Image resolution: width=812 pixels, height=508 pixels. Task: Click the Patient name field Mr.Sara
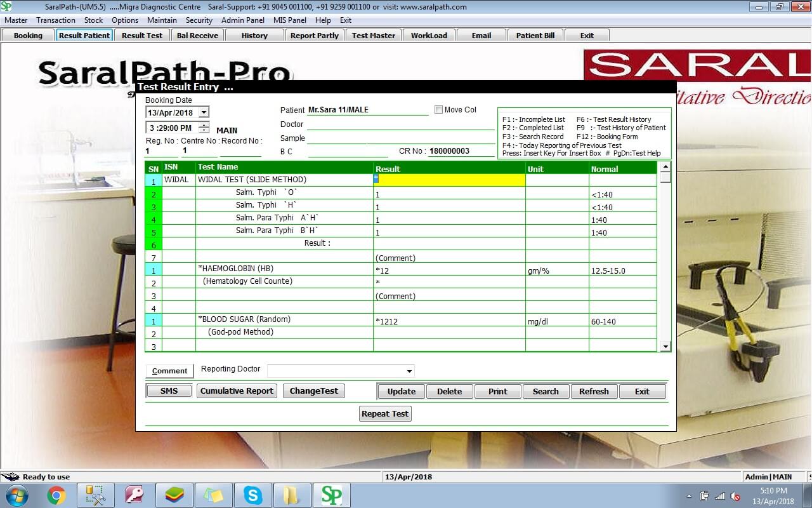pos(367,110)
